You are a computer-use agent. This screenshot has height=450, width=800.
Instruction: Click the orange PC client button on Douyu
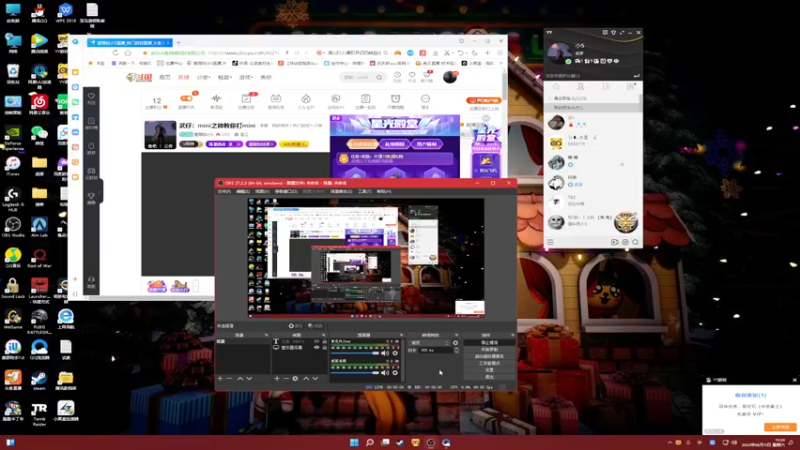484,101
